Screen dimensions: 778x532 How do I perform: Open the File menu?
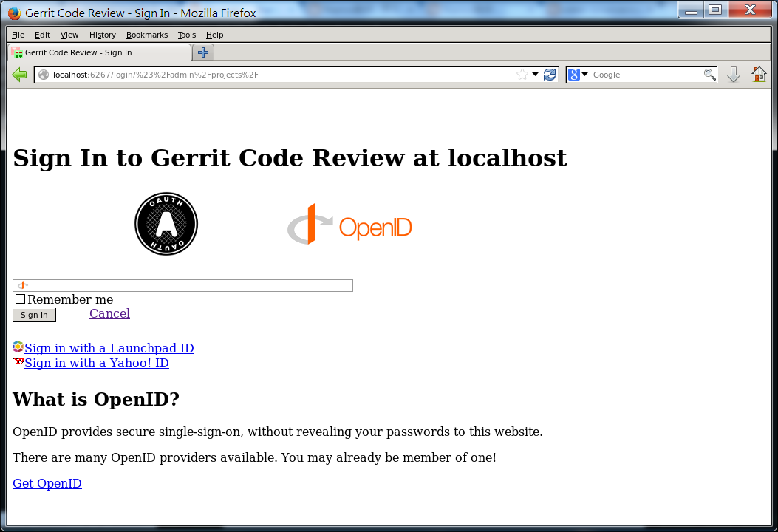coord(18,35)
